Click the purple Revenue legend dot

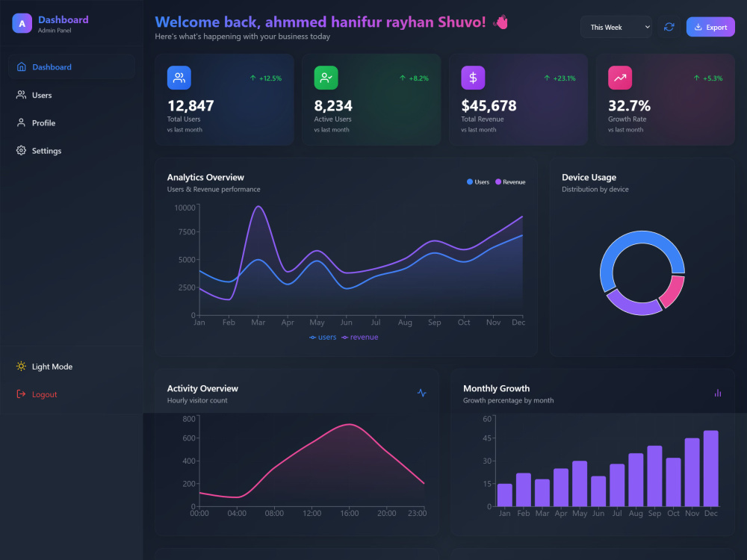point(498,182)
